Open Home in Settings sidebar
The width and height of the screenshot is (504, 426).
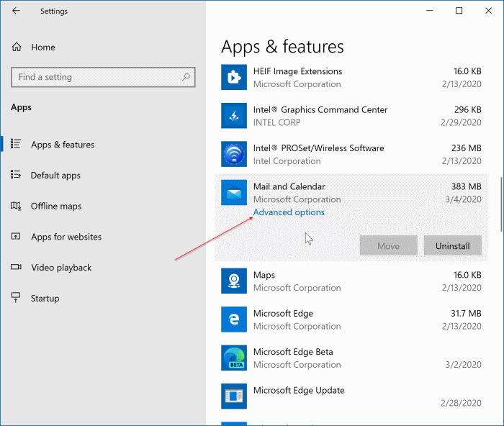pyautogui.click(x=43, y=47)
